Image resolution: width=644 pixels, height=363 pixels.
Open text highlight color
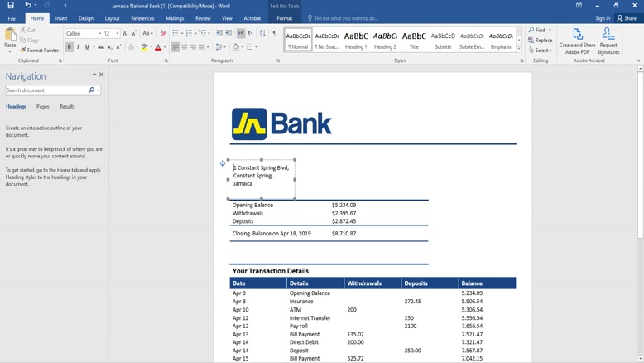click(146, 47)
